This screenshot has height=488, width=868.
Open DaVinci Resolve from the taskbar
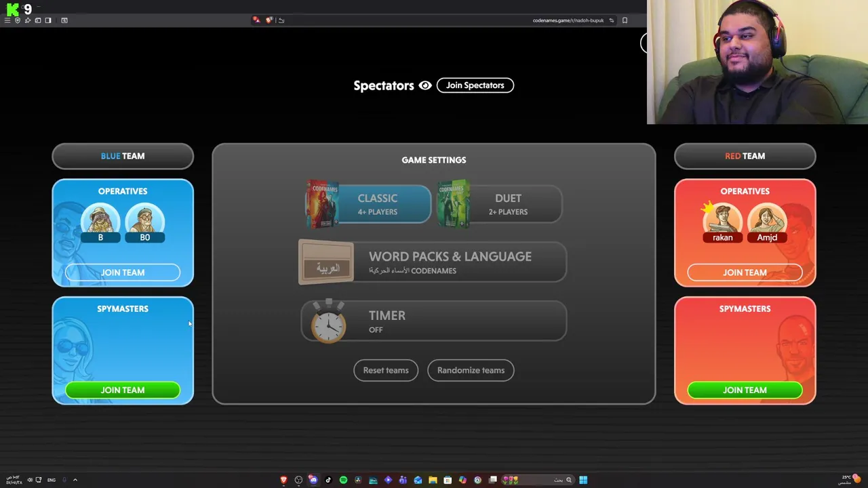point(358,480)
